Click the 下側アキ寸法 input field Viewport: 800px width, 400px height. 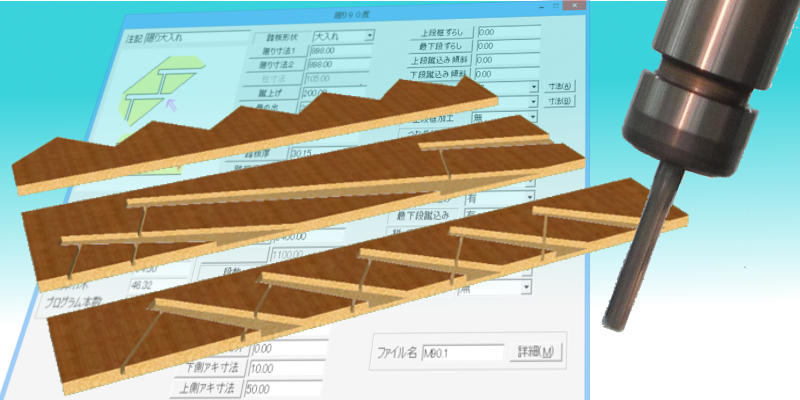pyautogui.click(x=288, y=368)
